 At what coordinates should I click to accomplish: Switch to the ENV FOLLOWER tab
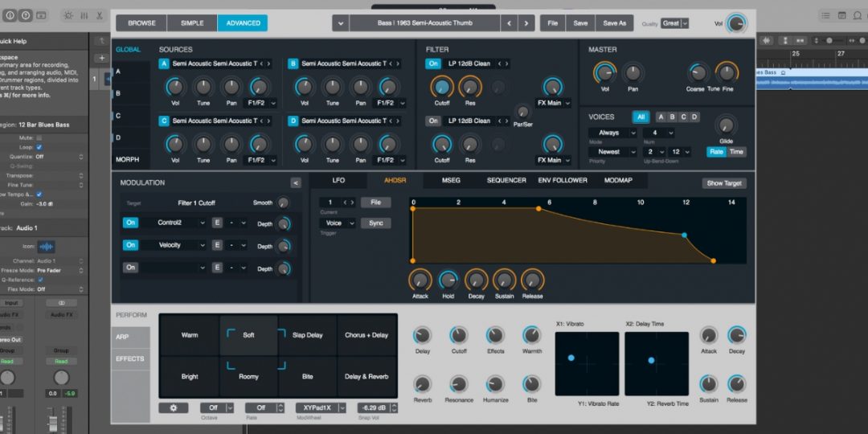563,181
